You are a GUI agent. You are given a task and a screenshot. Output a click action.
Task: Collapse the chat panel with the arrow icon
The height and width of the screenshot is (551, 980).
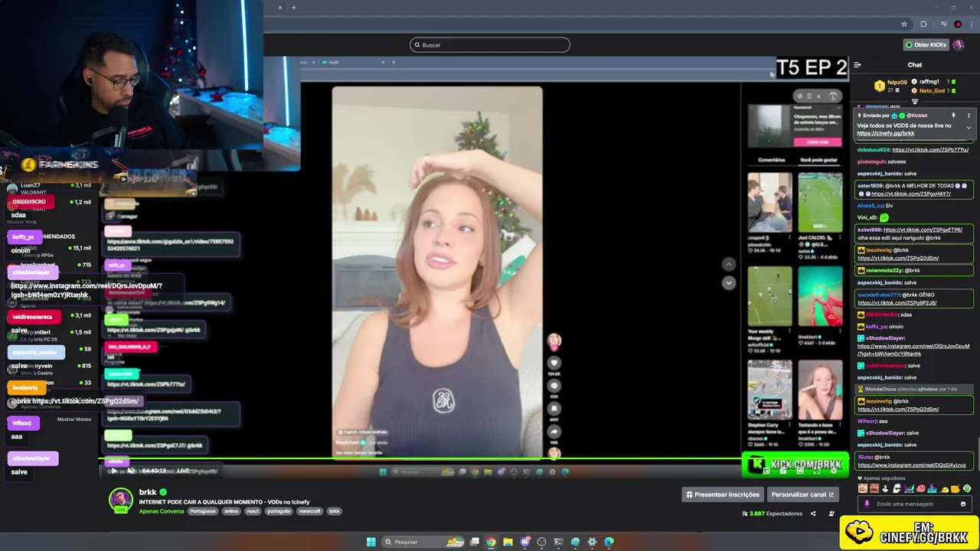click(857, 65)
